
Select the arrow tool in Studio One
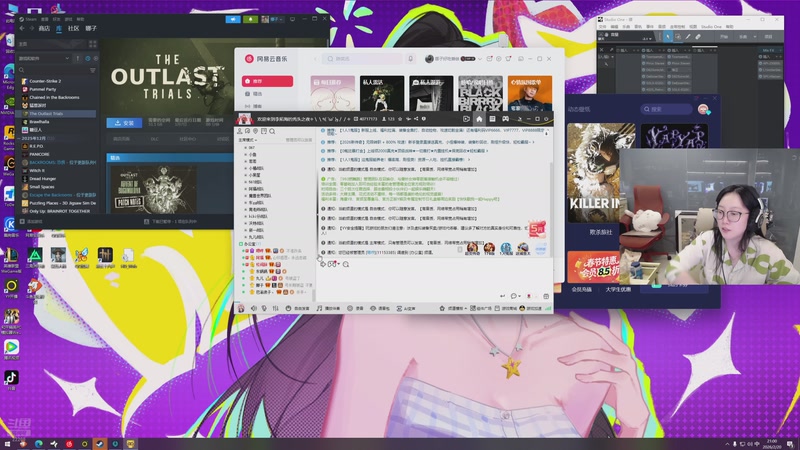click(x=667, y=37)
